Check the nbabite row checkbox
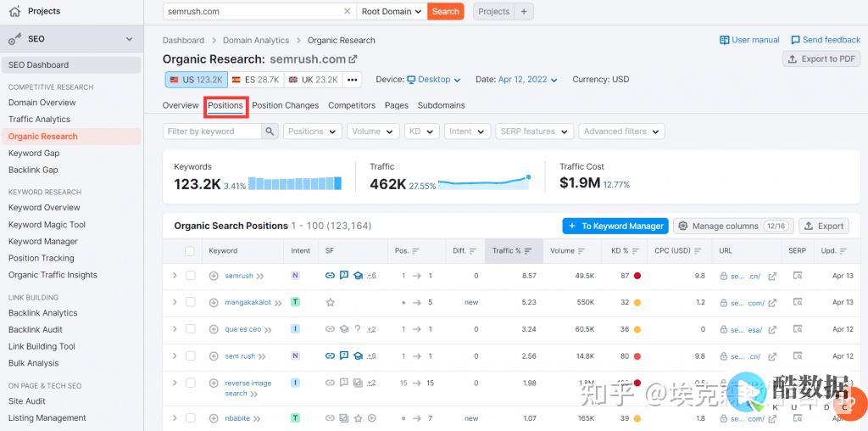 coord(191,418)
